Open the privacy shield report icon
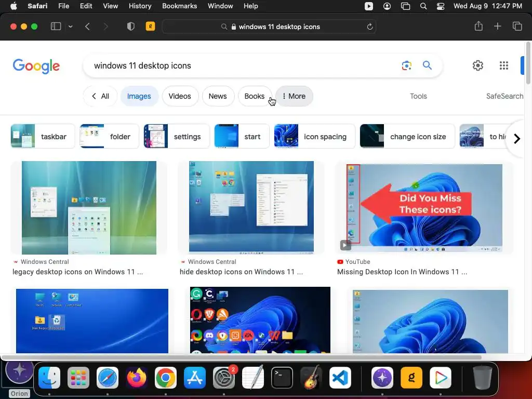Image resolution: width=532 pixels, height=399 pixels. [x=130, y=26]
